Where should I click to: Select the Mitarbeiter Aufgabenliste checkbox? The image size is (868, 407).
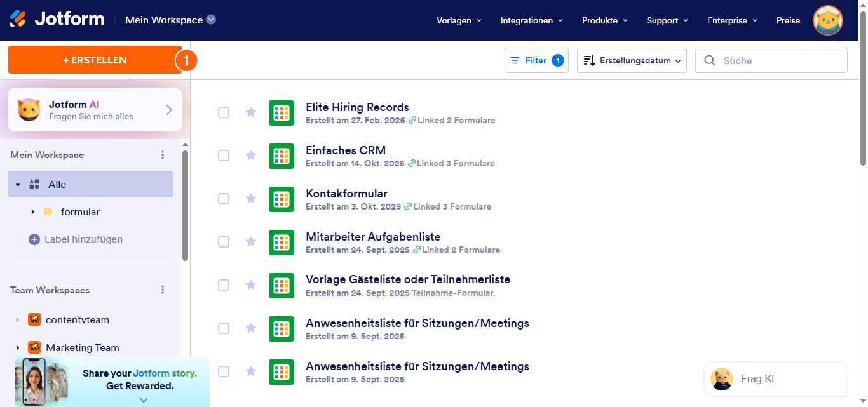click(x=223, y=242)
